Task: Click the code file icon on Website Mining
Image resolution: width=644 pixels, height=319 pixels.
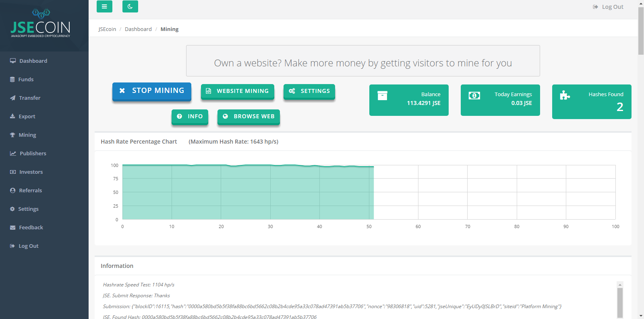Action: coord(209,91)
